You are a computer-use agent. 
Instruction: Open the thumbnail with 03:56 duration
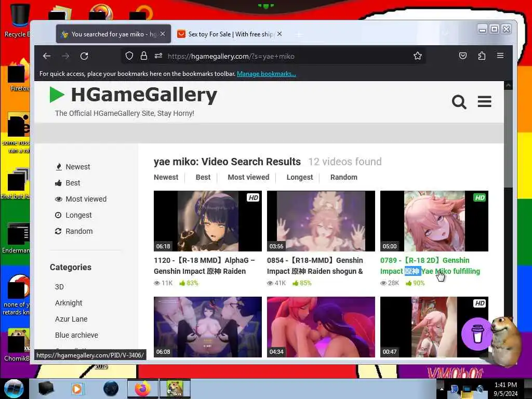321,221
